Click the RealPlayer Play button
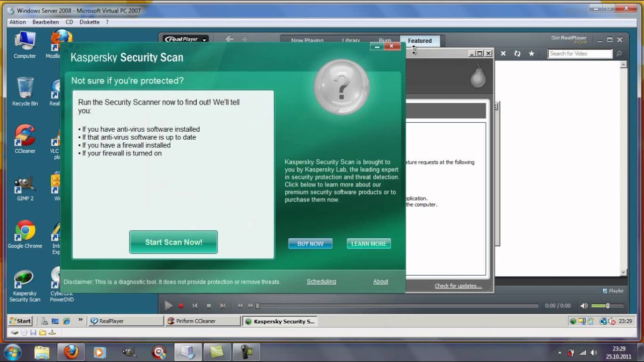644x362 pixels. pyautogui.click(x=169, y=305)
